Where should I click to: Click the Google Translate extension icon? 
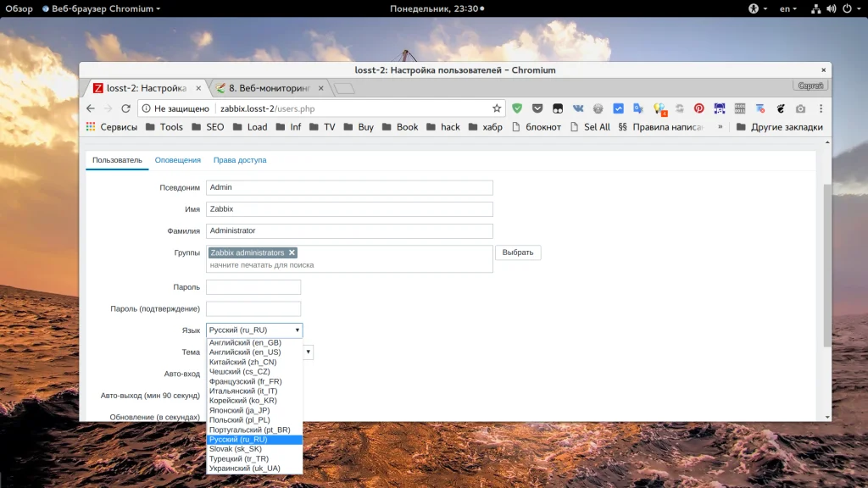click(x=638, y=108)
